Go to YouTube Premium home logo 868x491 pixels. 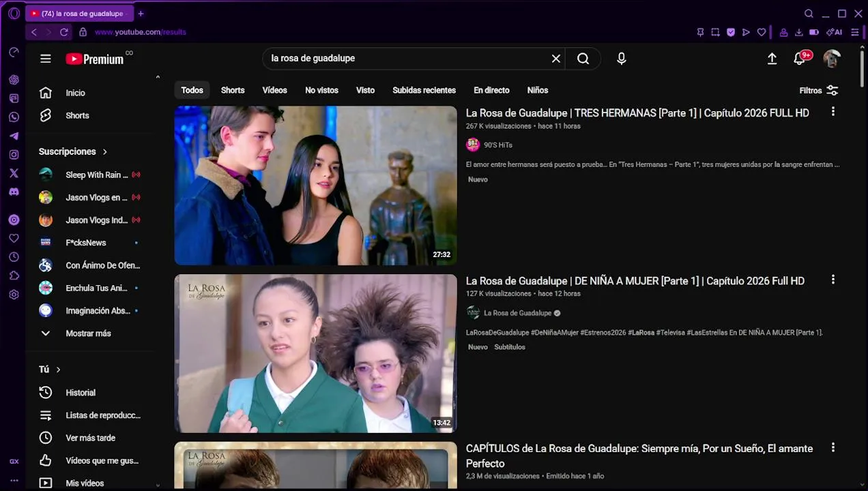pyautogui.click(x=95, y=59)
